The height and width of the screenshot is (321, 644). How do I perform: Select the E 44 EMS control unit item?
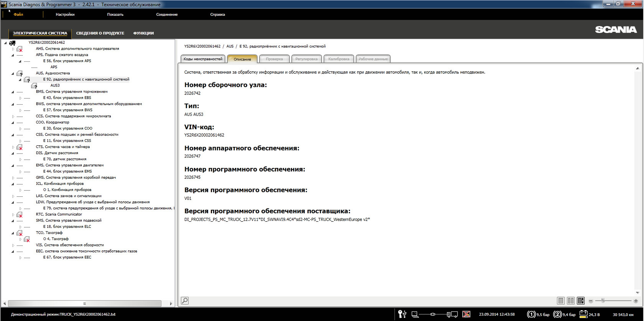coord(67,171)
